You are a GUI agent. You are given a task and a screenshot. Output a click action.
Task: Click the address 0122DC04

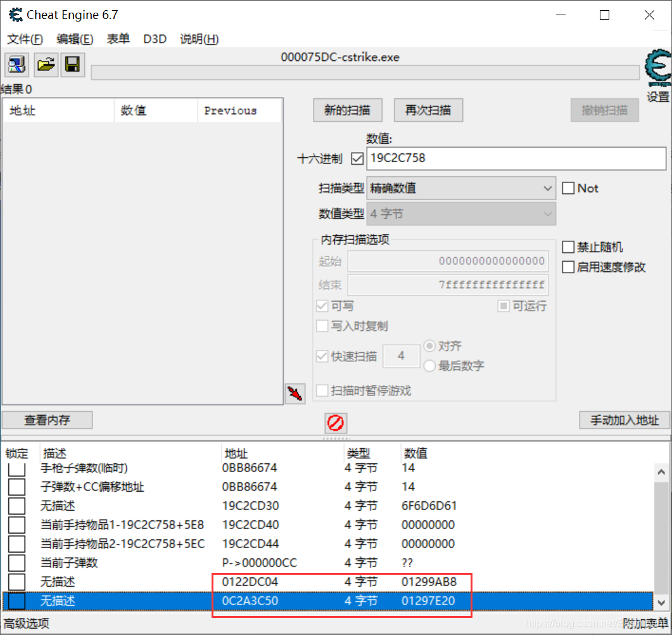250,582
